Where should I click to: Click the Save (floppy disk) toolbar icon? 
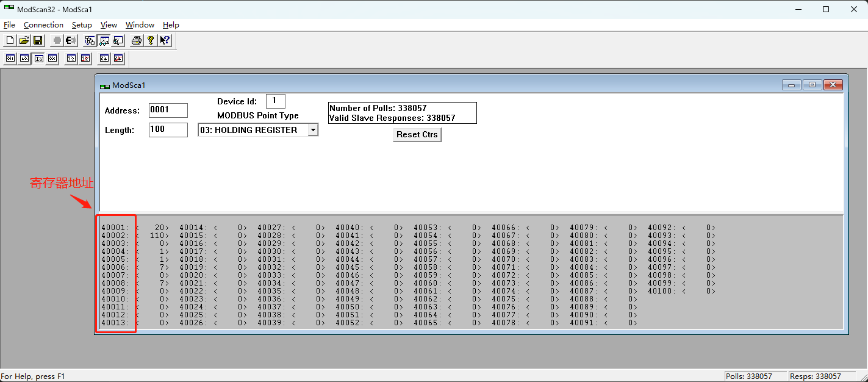coord(38,40)
